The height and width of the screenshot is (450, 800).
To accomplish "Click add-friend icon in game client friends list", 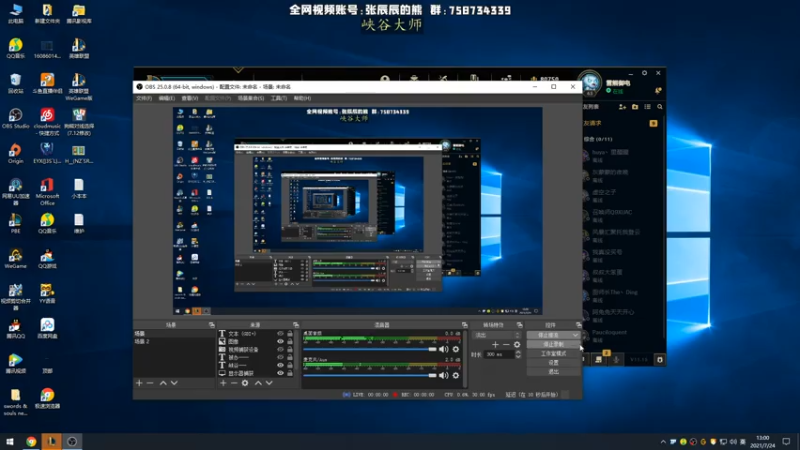I will point(622,107).
